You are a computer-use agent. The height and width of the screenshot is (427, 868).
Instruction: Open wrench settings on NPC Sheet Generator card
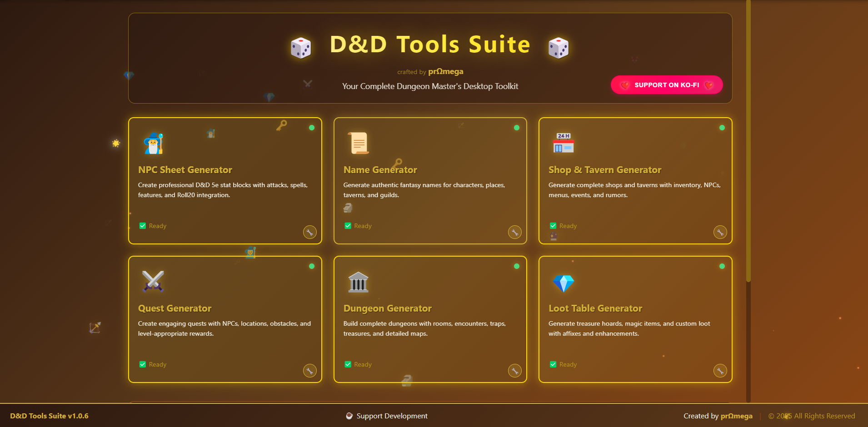pos(310,232)
